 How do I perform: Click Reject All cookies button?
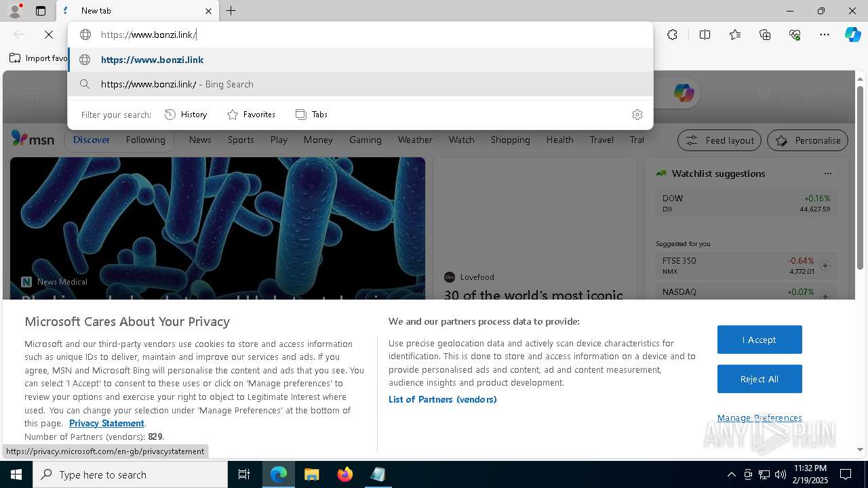click(759, 379)
